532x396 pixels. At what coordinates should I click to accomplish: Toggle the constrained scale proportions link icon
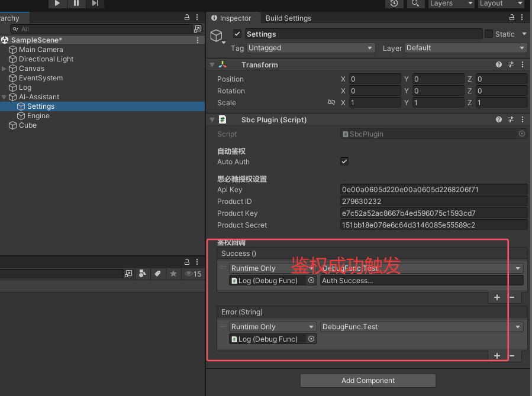click(331, 103)
